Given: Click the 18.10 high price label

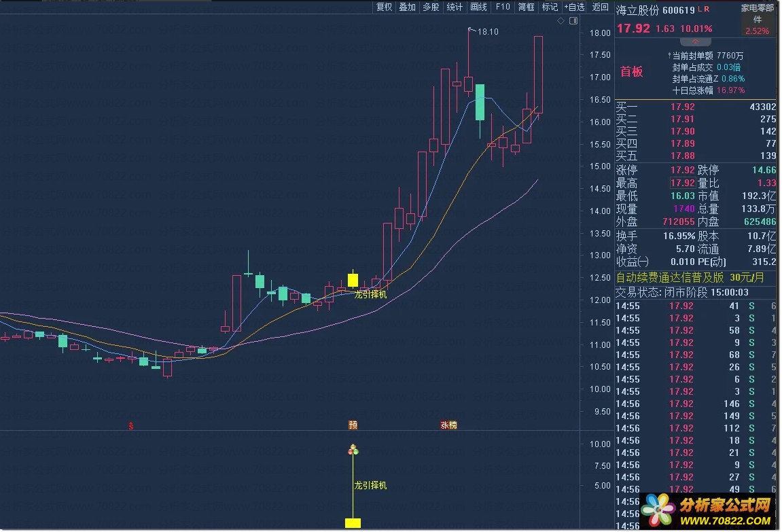Looking at the screenshot, I should click(x=488, y=32).
